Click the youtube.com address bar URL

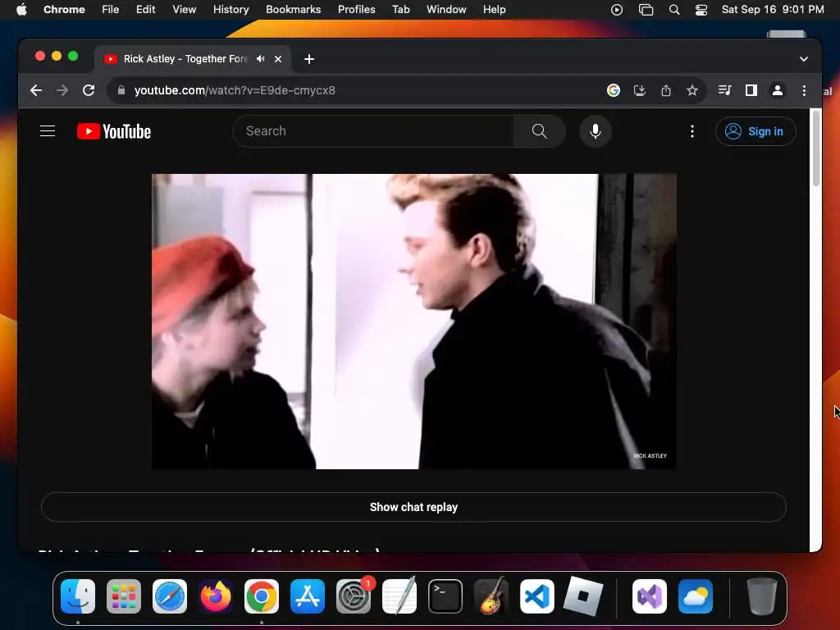tap(235, 90)
